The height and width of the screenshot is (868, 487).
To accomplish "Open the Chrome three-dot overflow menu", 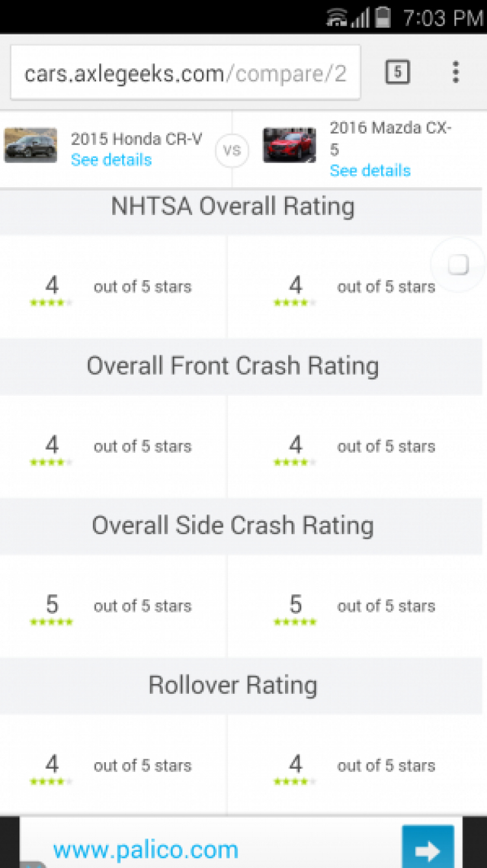I will click(456, 72).
